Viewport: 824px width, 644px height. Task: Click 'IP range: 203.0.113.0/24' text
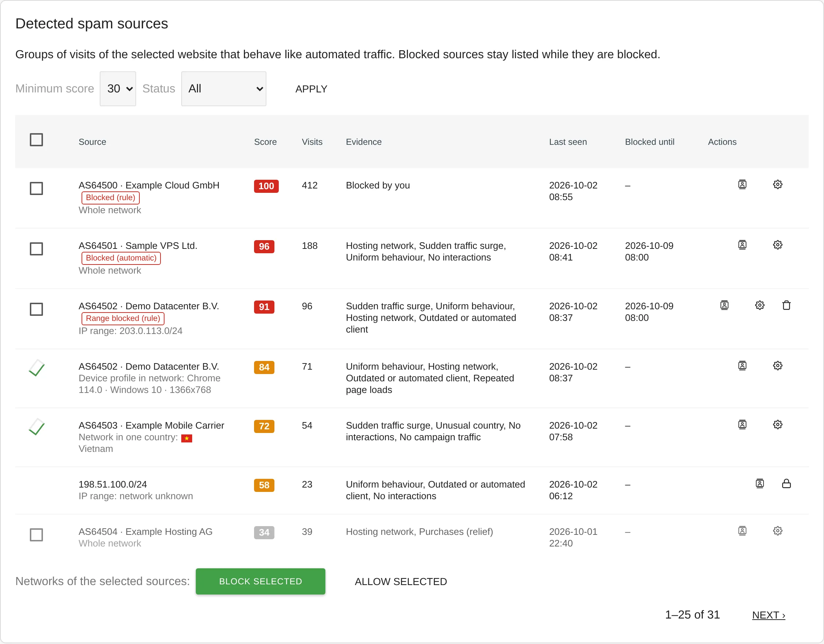(x=131, y=331)
